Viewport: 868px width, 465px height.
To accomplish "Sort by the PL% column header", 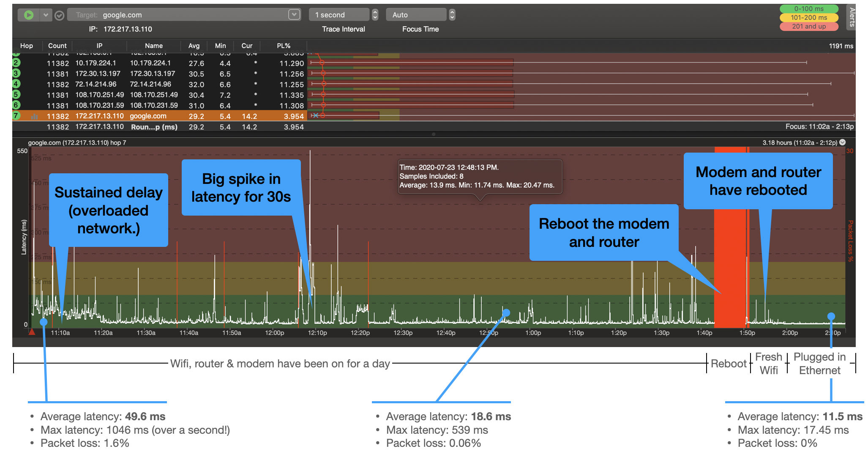I will click(x=283, y=46).
